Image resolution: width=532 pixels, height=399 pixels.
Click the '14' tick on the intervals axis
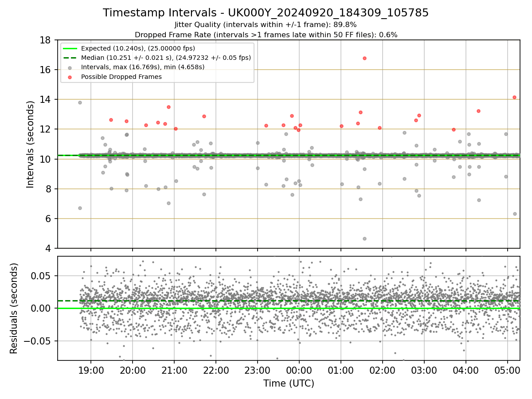pos(45,99)
